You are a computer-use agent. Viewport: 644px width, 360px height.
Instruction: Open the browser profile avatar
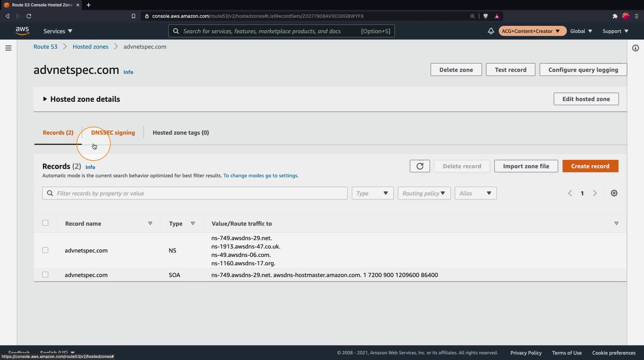click(x=626, y=16)
